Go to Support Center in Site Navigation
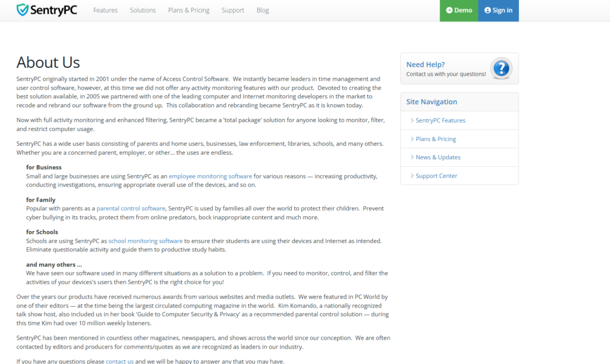 pyautogui.click(x=437, y=176)
